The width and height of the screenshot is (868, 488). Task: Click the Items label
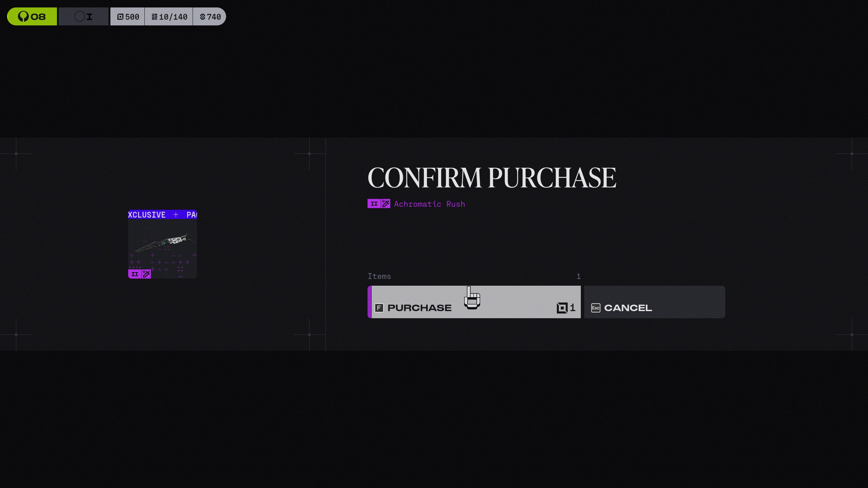pyautogui.click(x=379, y=277)
